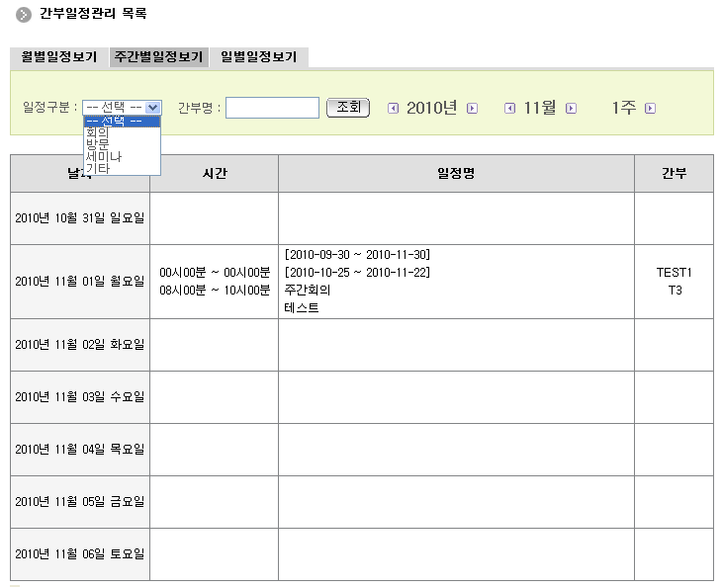Viewport: 722px width, 588px height.
Task: Select 세미나 from the dropdown options
Action: point(103,156)
